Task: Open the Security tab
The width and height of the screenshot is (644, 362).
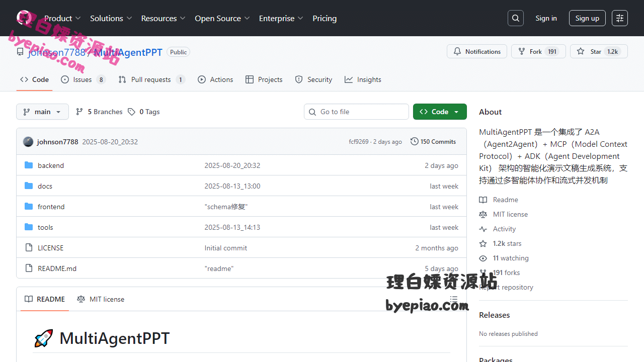Action: 313,79
